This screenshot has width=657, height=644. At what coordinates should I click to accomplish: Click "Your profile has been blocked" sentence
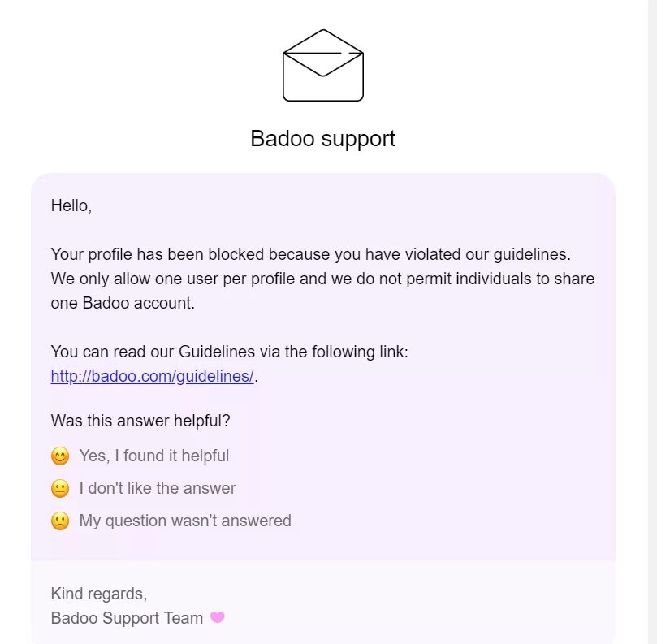coord(310,254)
